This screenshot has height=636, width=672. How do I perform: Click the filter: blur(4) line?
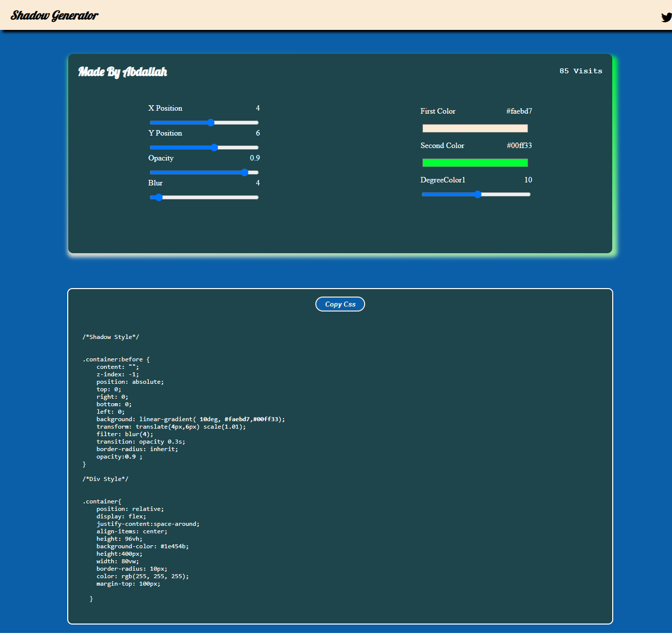click(125, 434)
